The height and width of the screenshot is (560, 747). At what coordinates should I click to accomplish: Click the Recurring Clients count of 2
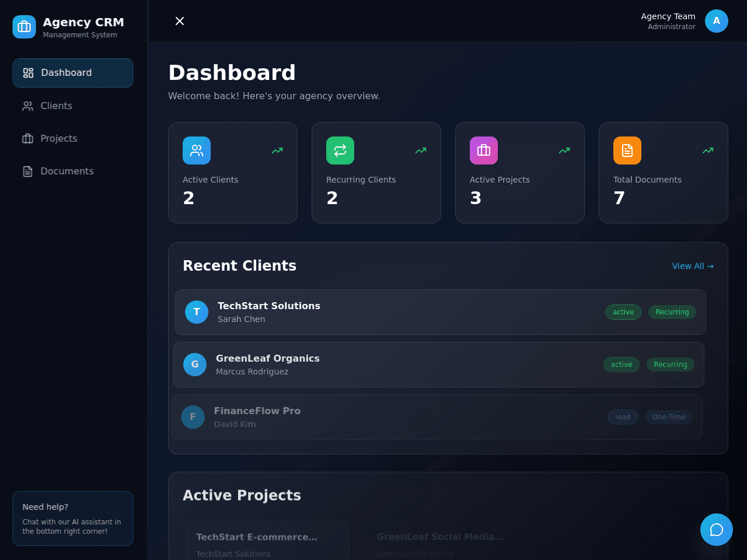pos(332,198)
